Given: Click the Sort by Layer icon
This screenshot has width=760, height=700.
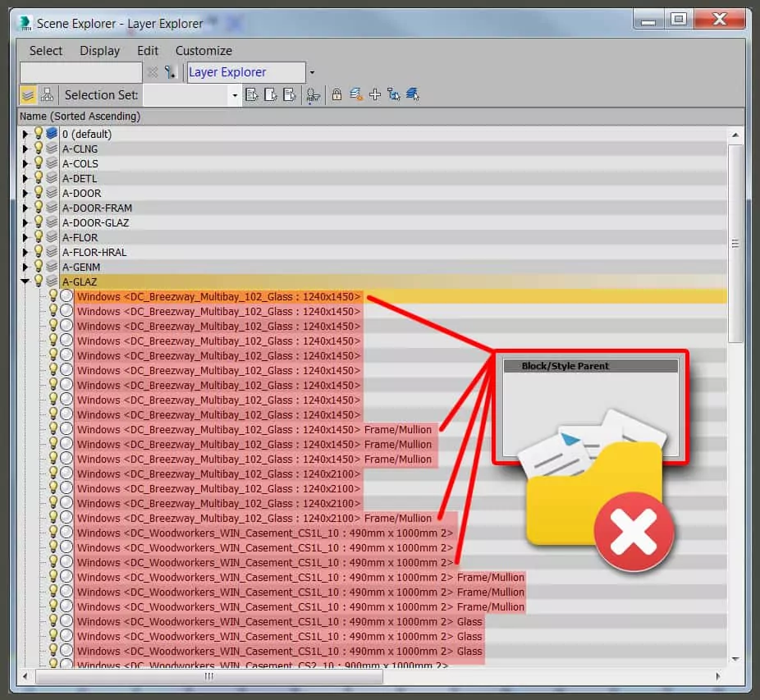Looking at the screenshot, I should (x=28, y=95).
